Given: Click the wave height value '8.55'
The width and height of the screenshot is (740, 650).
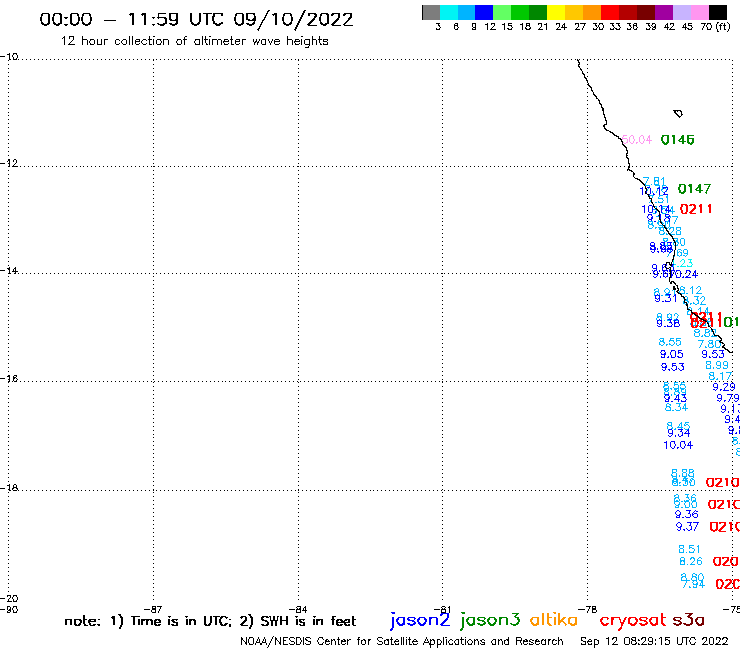Looking at the screenshot, I should click(670, 342).
